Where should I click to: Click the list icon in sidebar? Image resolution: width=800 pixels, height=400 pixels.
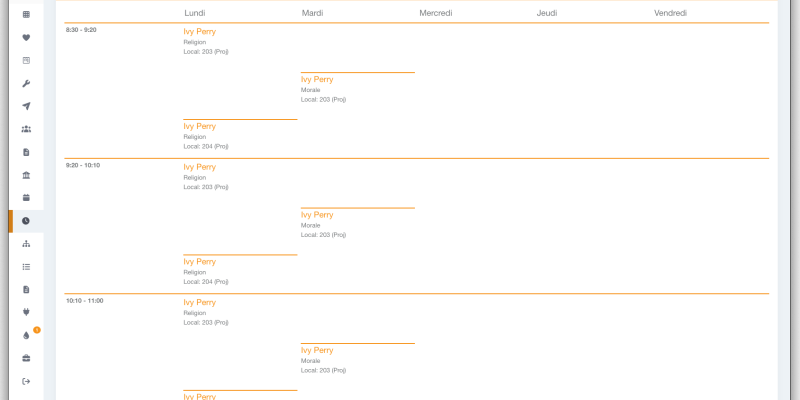(26, 267)
